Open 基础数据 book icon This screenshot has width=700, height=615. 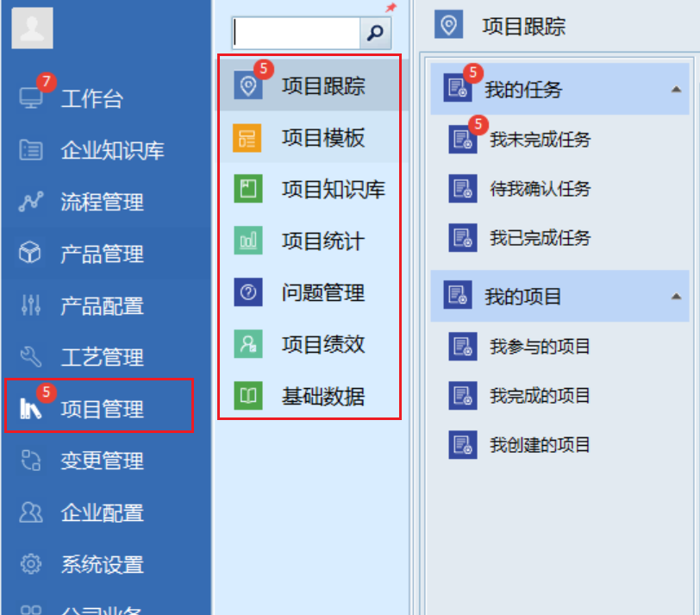[x=247, y=396]
